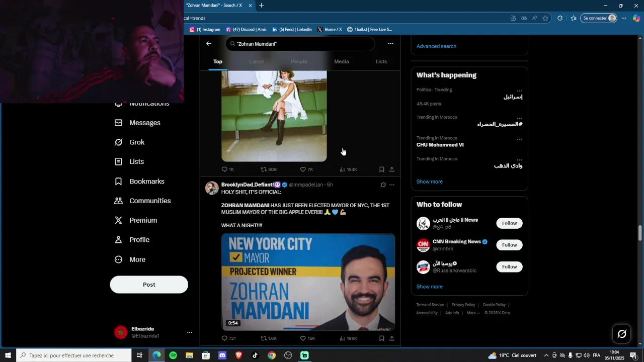Image resolution: width=644 pixels, height=362 pixels.
Task: Bookmark the BrooklynDad_Defiant post
Action: click(x=382, y=338)
